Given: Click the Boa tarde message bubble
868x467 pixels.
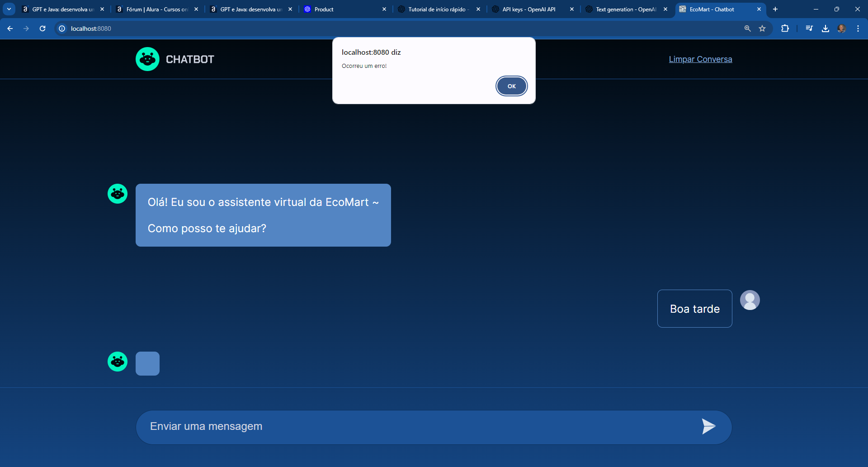Looking at the screenshot, I should tap(694, 309).
